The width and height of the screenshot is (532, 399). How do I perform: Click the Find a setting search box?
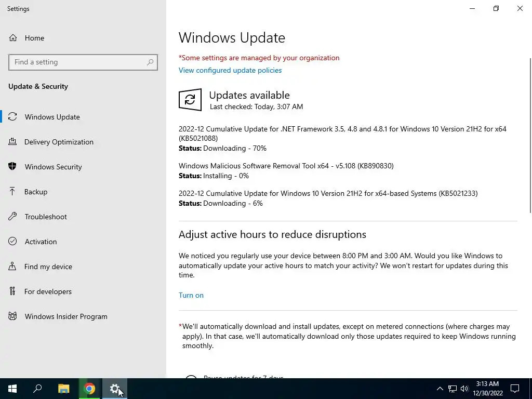click(x=83, y=62)
